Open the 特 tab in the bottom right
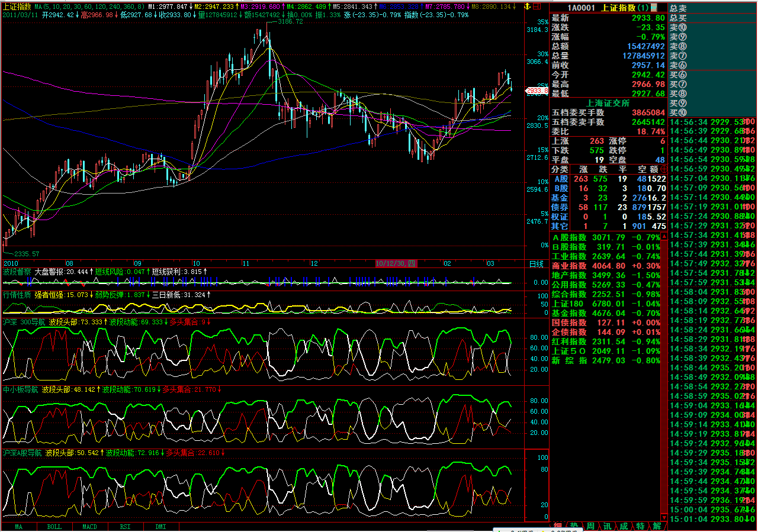This screenshot has width=758, height=532. point(641,527)
